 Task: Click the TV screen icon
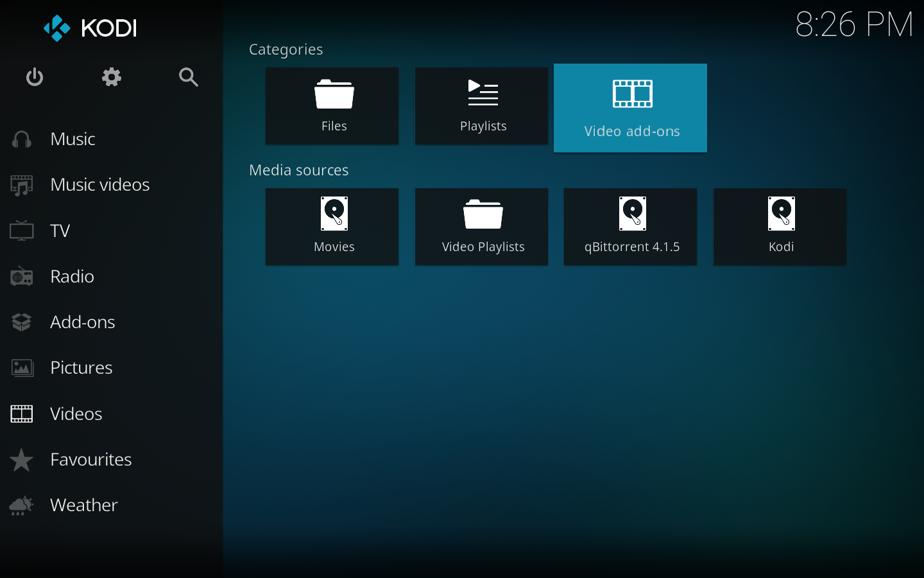coord(22,231)
